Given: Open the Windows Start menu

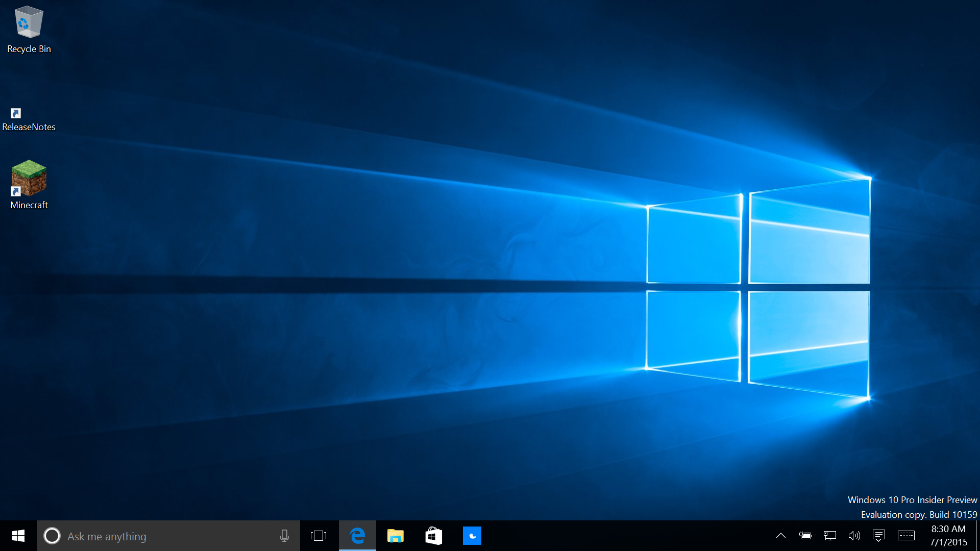Looking at the screenshot, I should 18,536.
